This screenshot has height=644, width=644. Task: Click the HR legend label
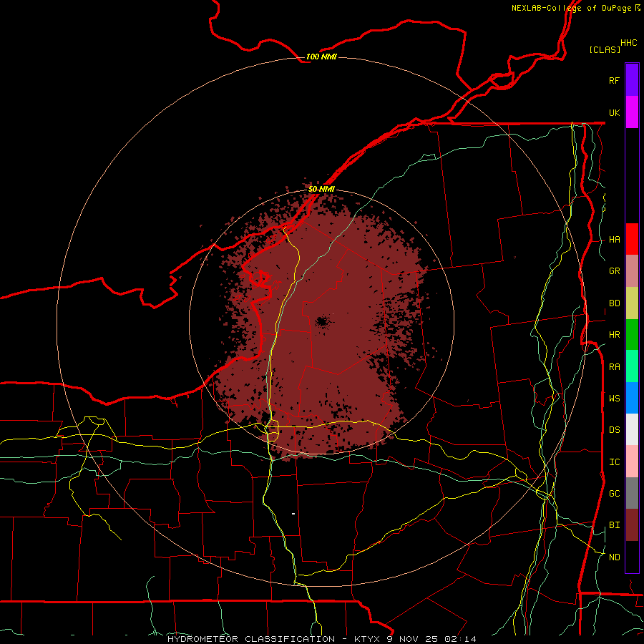(614, 335)
